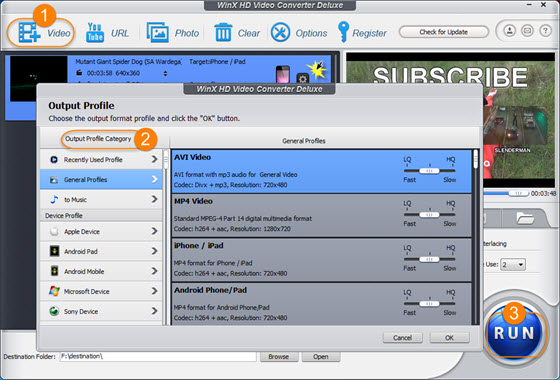Click the Output Profile Category header
This screenshot has width=560, height=380.
98,139
